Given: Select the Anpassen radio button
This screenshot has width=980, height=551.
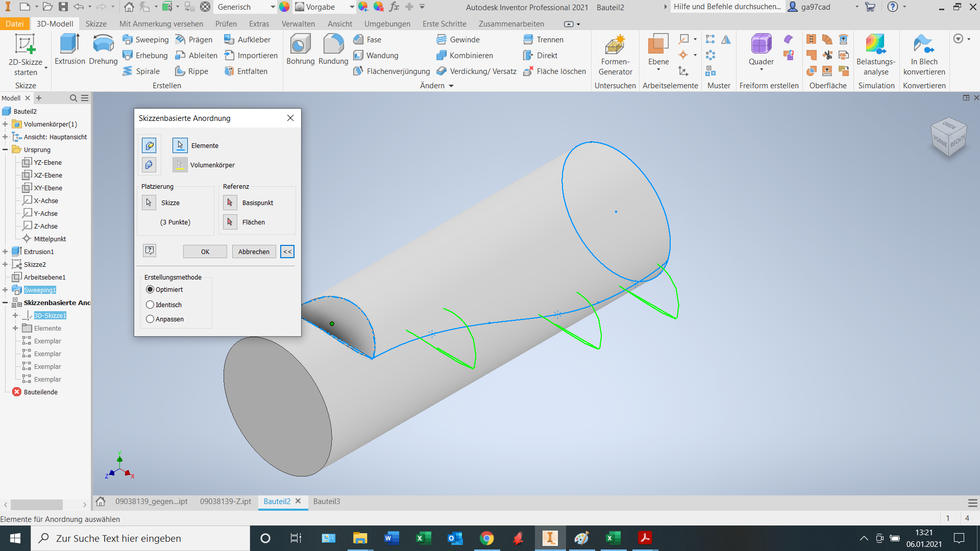Looking at the screenshot, I should click(x=150, y=319).
